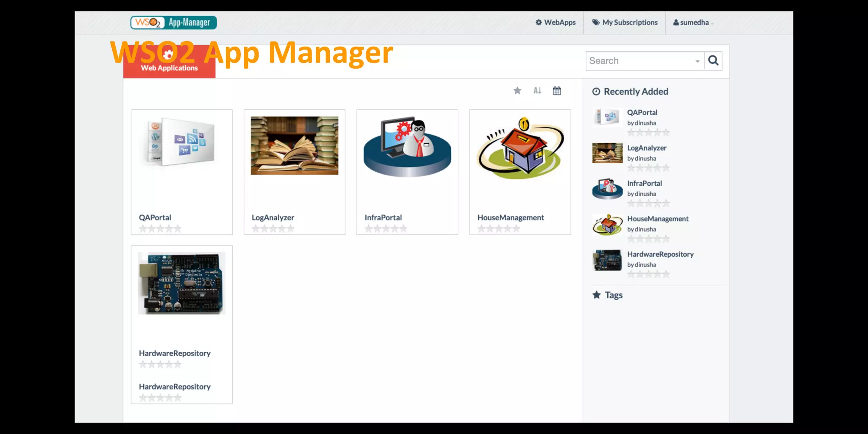Open My Subscriptions page

click(x=625, y=22)
